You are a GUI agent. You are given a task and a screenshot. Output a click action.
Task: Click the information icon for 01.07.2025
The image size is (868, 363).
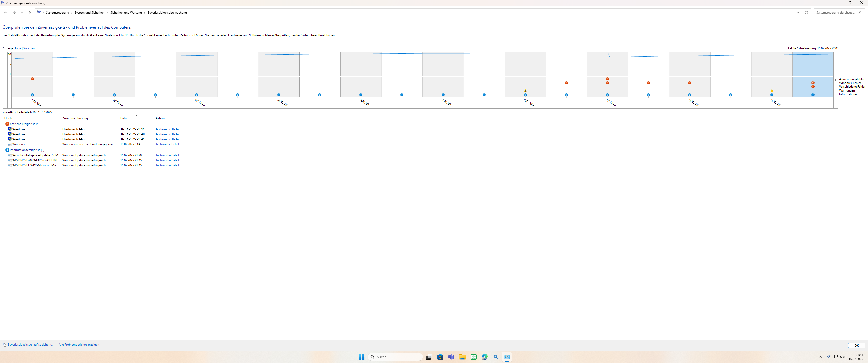[x=197, y=95]
